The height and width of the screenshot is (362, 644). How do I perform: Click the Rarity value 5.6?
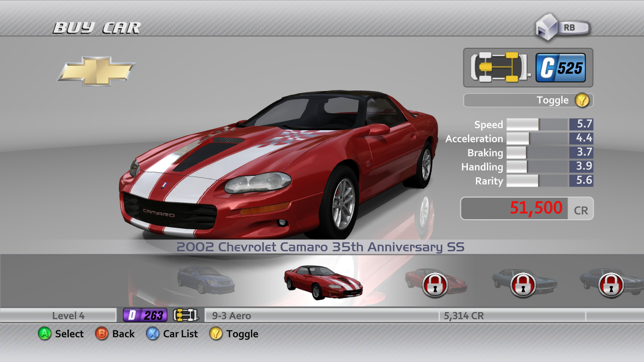pos(581,180)
